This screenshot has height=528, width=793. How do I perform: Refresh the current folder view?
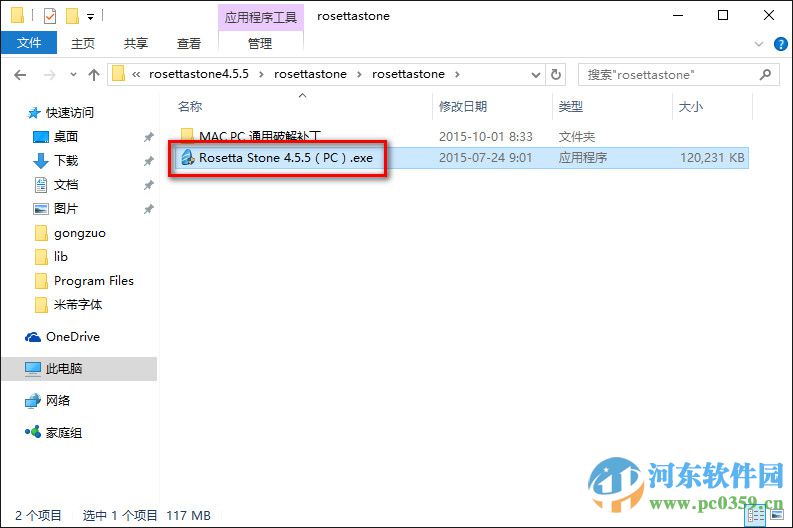point(556,74)
